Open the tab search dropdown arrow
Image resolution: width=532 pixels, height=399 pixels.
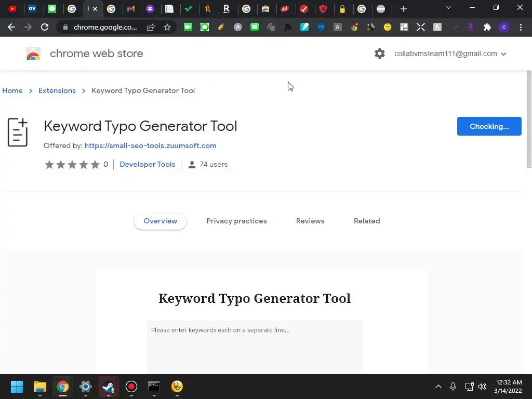pyautogui.click(x=448, y=8)
